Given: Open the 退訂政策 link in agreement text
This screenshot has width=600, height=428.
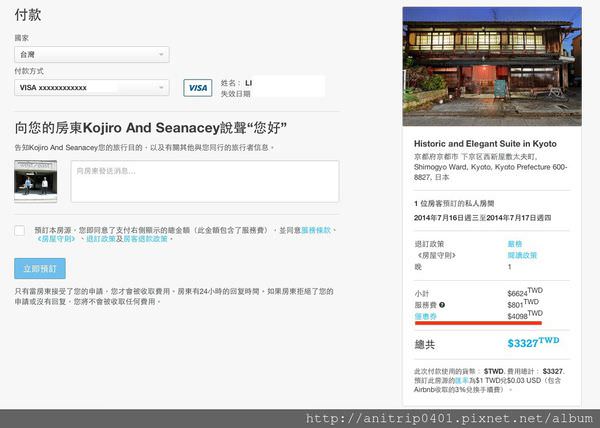Looking at the screenshot, I should [101, 239].
